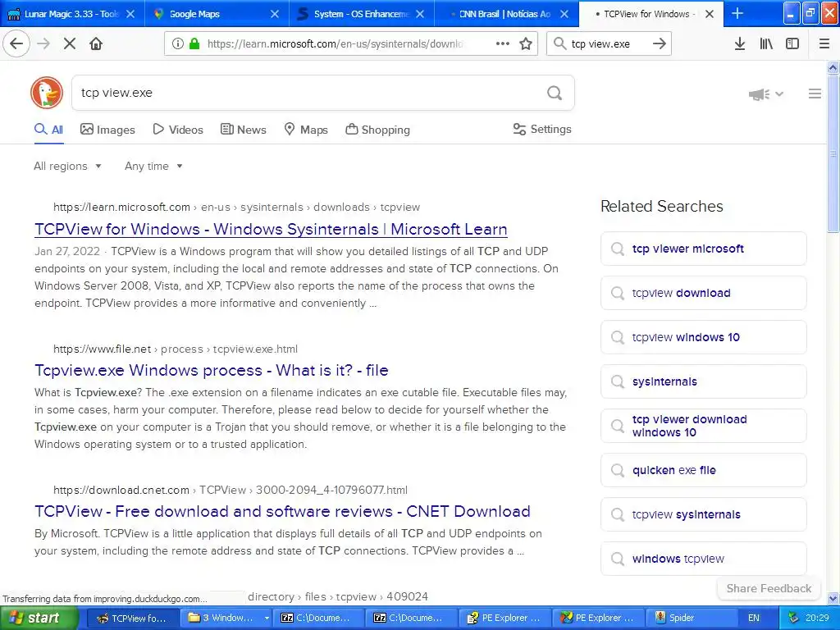The image size is (840, 630).
Task: Open DuckDuckGo side menu
Action: tap(815, 94)
